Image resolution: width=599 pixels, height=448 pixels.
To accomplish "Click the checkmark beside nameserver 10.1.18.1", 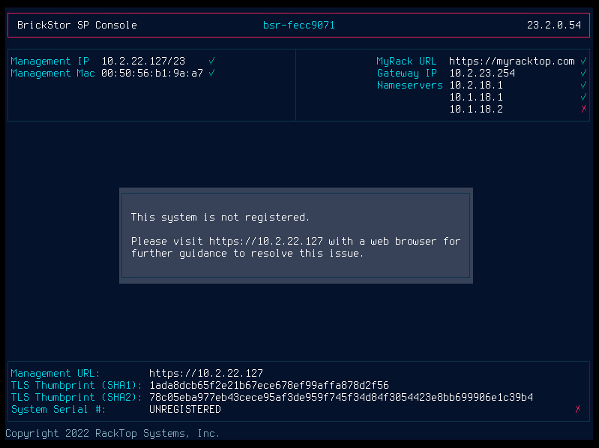I will (x=583, y=97).
